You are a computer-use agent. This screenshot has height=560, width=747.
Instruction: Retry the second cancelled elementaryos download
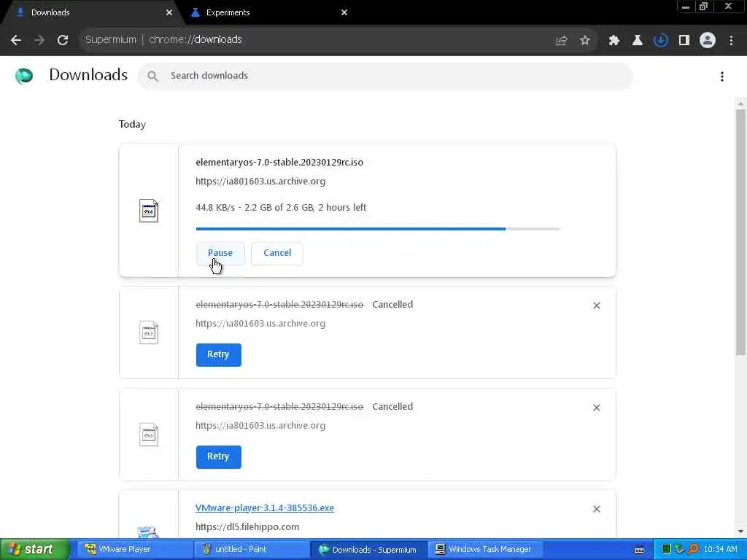tap(218, 456)
